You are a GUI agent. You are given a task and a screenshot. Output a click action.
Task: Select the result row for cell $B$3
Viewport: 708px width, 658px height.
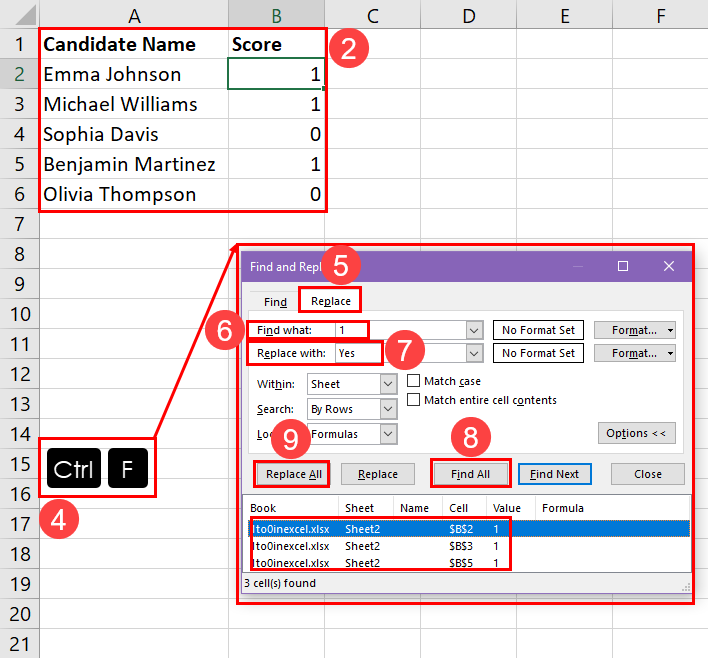point(469,546)
